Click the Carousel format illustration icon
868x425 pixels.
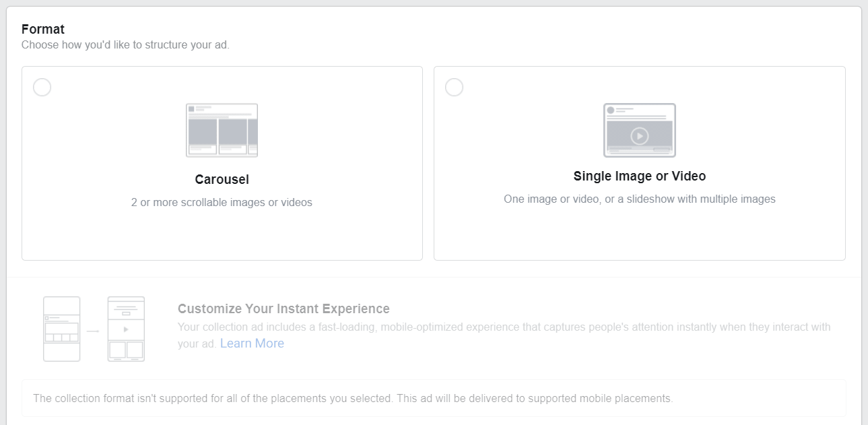(x=222, y=130)
